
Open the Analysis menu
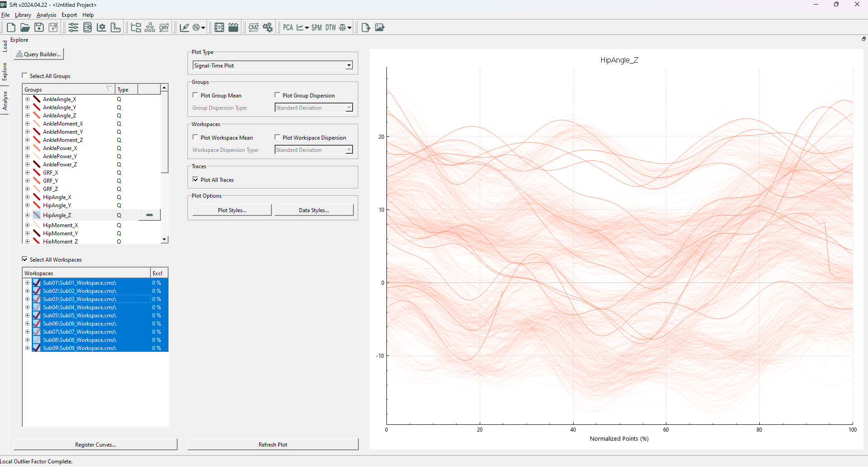pyautogui.click(x=46, y=15)
